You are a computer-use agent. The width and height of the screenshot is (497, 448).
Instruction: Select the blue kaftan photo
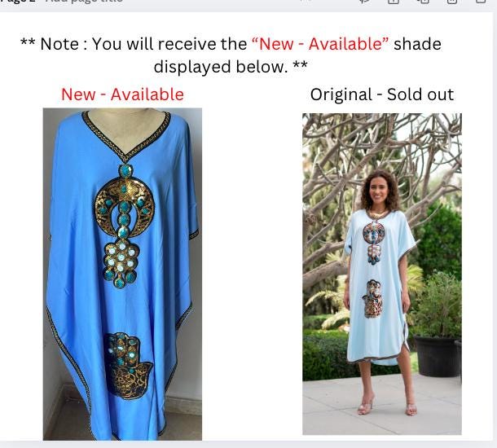(122, 274)
